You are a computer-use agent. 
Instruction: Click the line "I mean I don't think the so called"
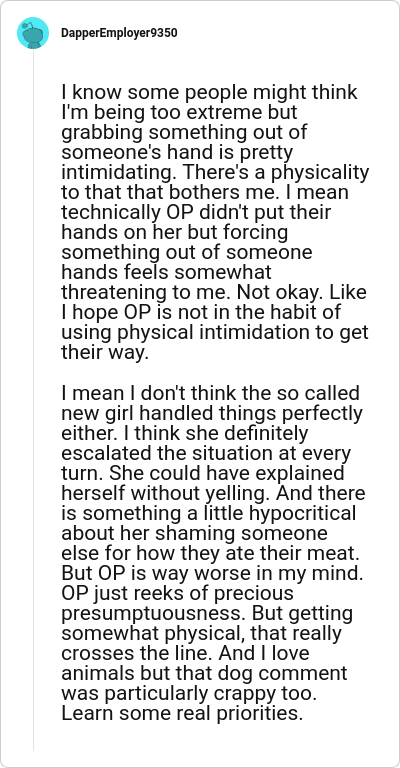click(x=211, y=393)
